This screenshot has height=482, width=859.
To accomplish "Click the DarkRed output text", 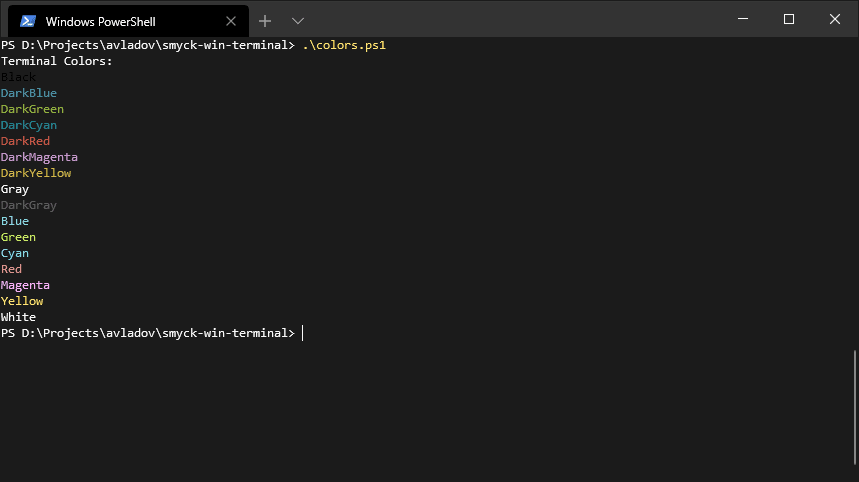I will pos(25,141).
